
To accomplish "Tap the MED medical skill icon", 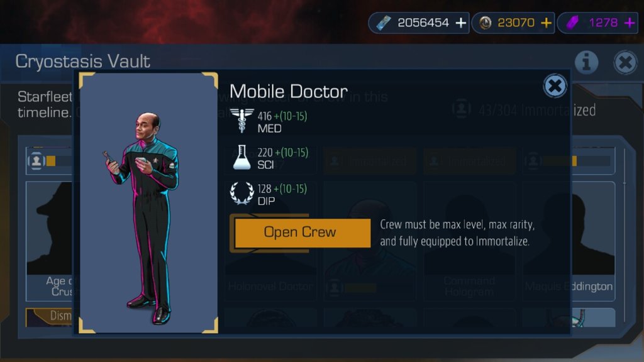I will coord(241,120).
